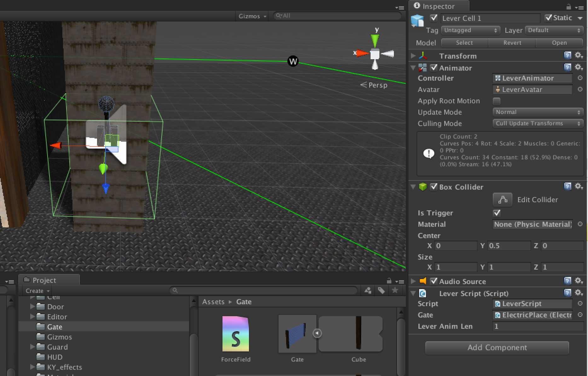Image resolution: width=588 pixels, height=376 pixels.
Task: Click the favorites star icon in Project panel
Action: coord(395,290)
